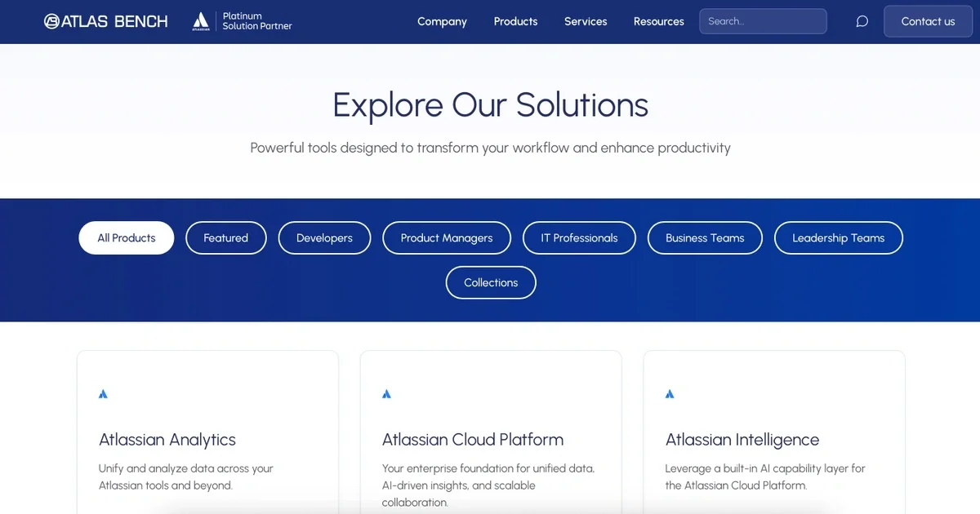Filter by Featured products

coord(225,238)
